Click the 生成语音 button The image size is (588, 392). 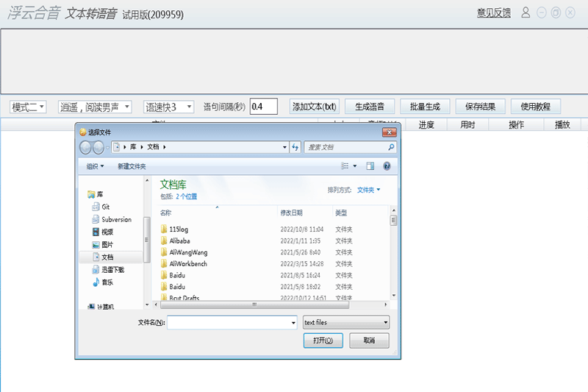pos(370,107)
